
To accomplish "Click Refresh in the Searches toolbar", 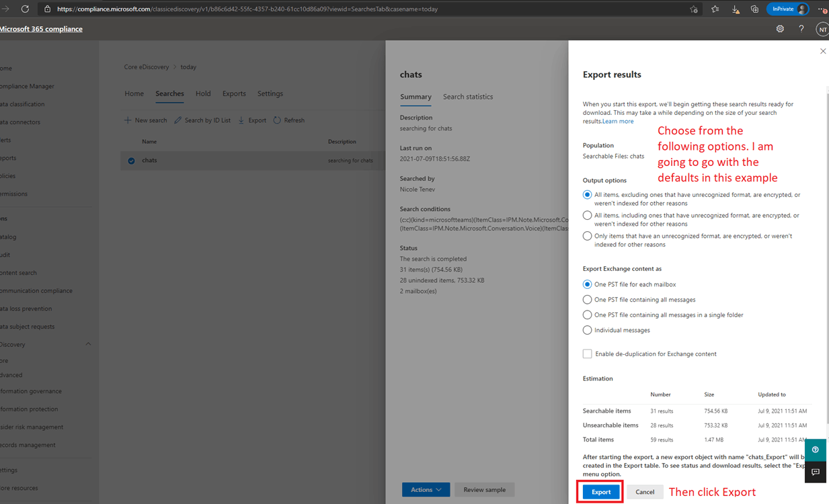I will pyautogui.click(x=288, y=120).
